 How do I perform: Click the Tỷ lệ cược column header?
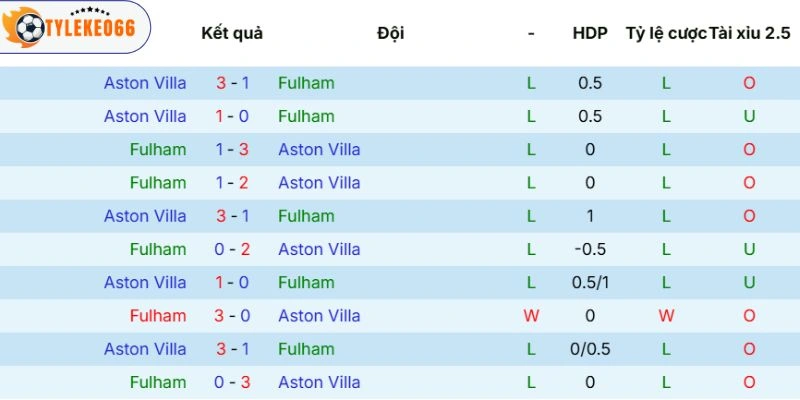point(665,33)
